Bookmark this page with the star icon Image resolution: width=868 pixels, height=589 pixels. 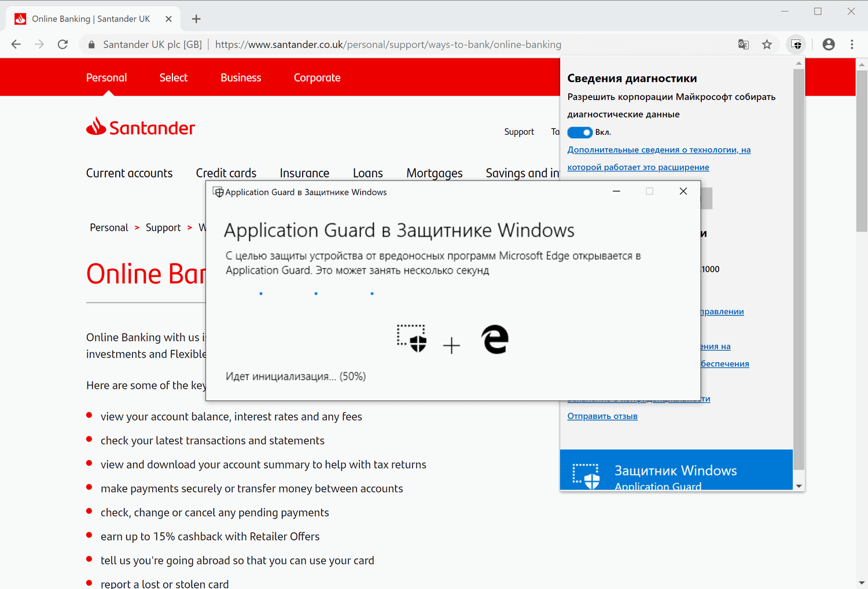(767, 44)
